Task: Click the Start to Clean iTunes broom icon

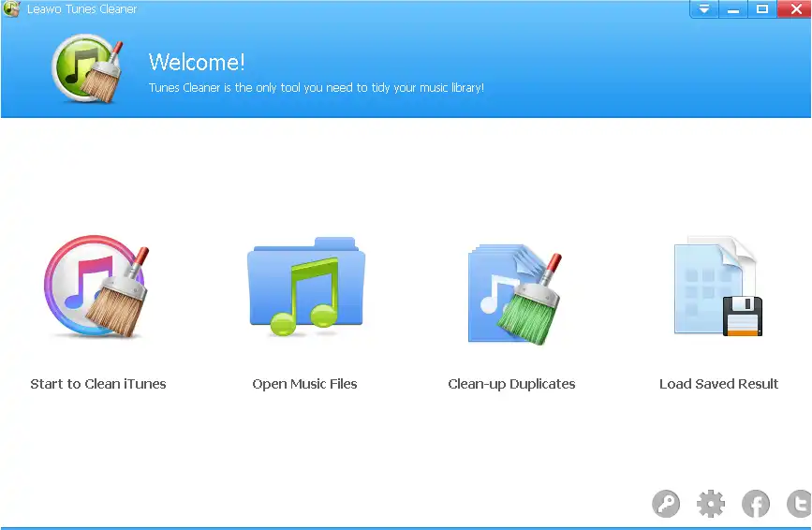Action: click(97, 287)
